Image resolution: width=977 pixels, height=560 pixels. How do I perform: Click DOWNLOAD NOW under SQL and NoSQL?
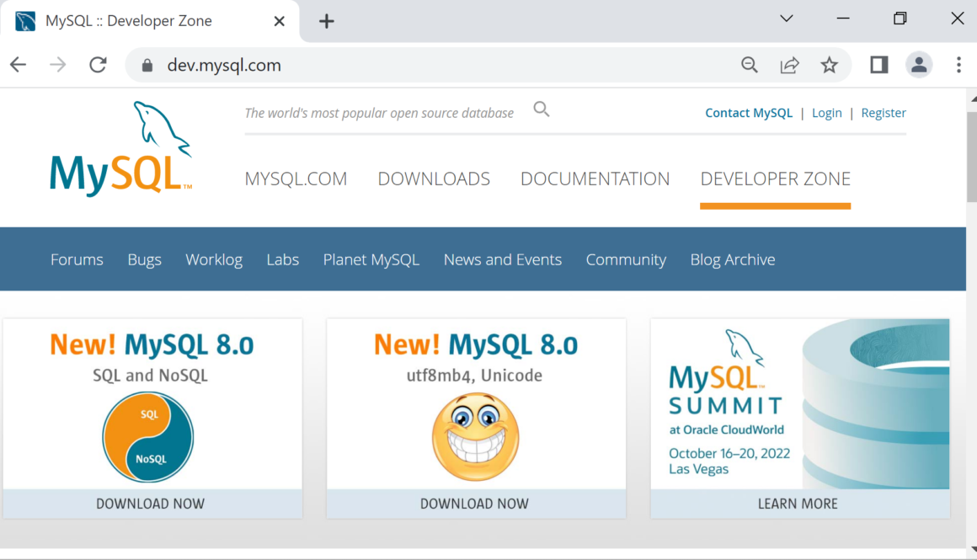click(x=152, y=503)
